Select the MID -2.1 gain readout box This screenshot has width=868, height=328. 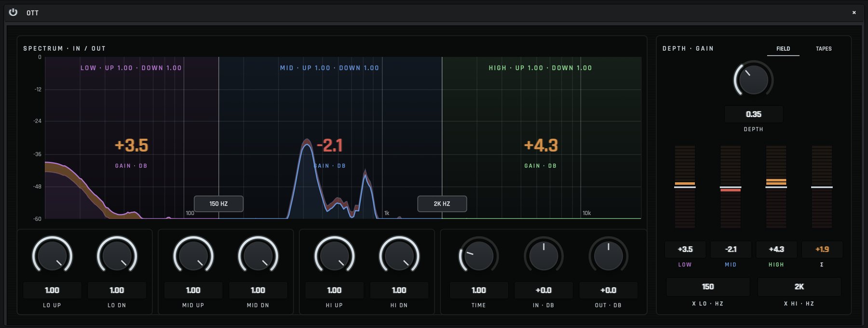(731, 249)
